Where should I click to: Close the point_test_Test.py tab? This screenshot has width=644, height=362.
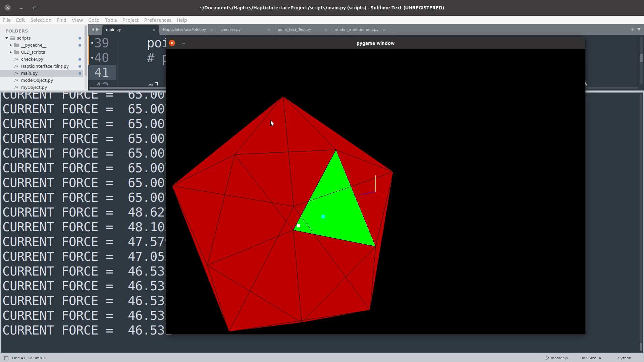coord(326,30)
